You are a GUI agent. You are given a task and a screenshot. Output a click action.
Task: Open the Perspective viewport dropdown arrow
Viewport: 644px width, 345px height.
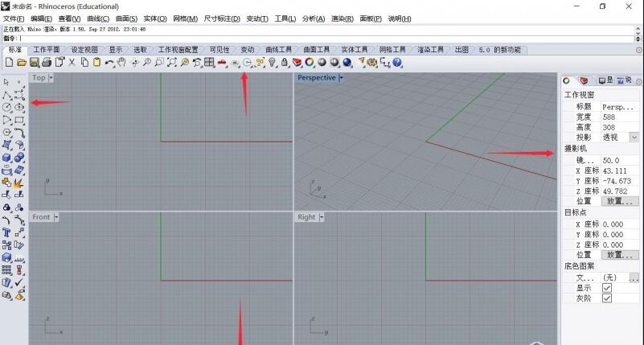[341, 78]
